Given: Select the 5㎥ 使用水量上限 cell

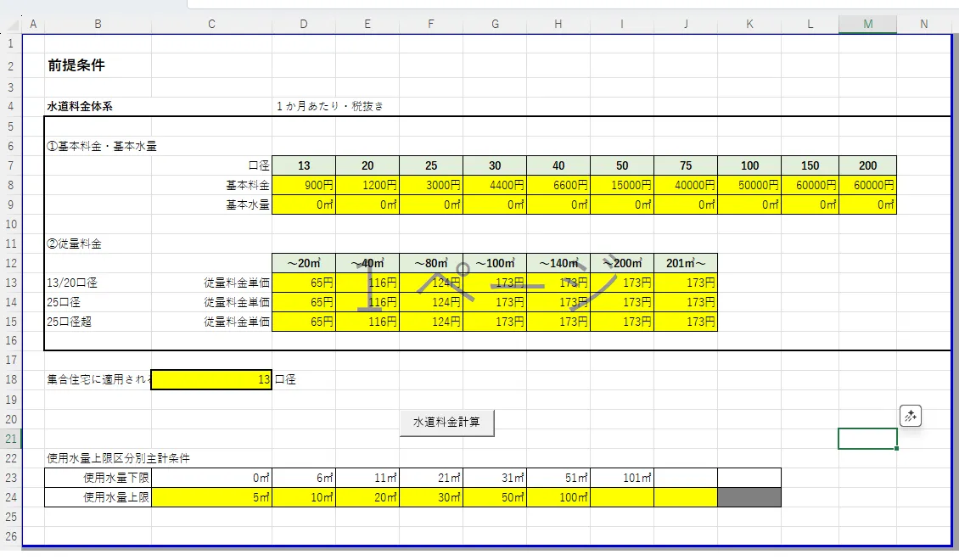Looking at the screenshot, I should (x=211, y=497).
